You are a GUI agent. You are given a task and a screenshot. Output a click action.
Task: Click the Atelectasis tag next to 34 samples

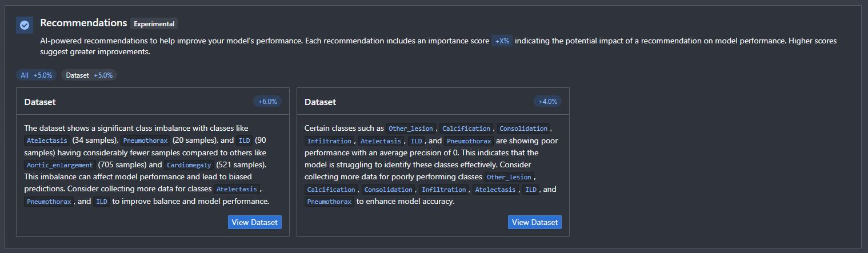click(x=47, y=140)
